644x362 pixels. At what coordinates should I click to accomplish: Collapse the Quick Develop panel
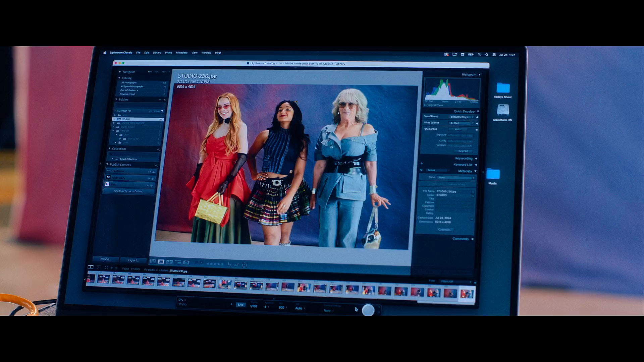(x=478, y=111)
